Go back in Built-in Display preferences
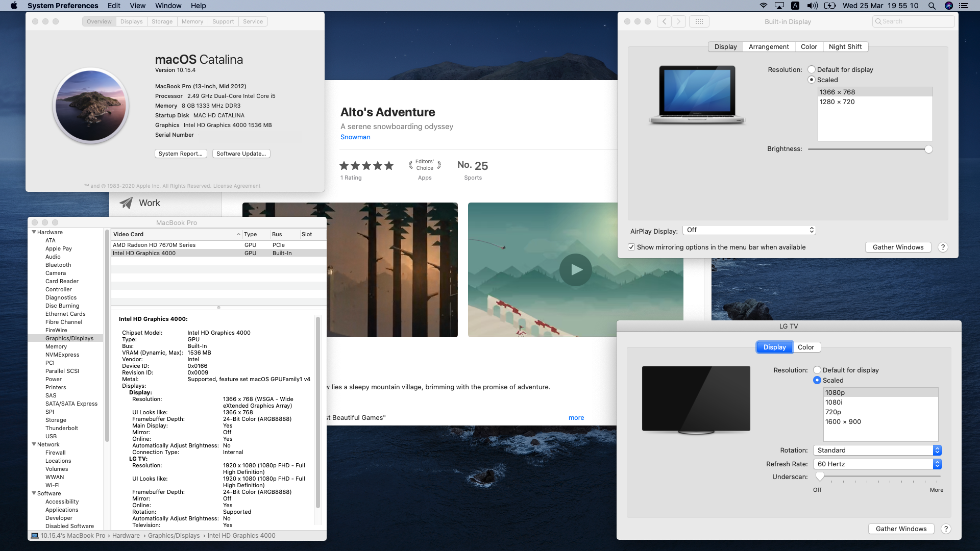The image size is (980, 551). 664,21
